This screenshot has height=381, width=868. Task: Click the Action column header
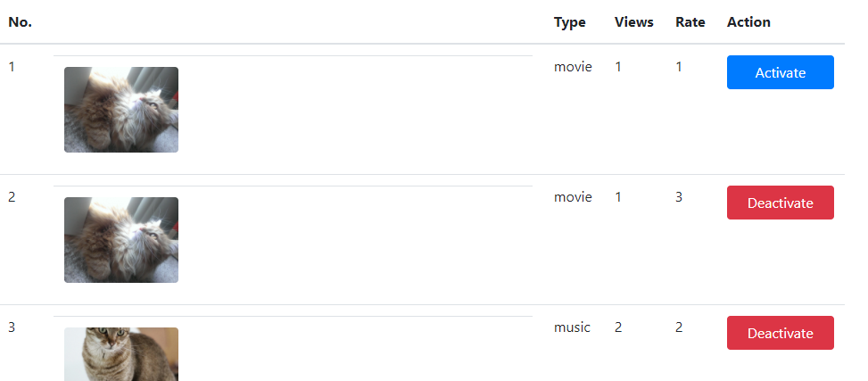pyautogui.click(x=748, y=22)
